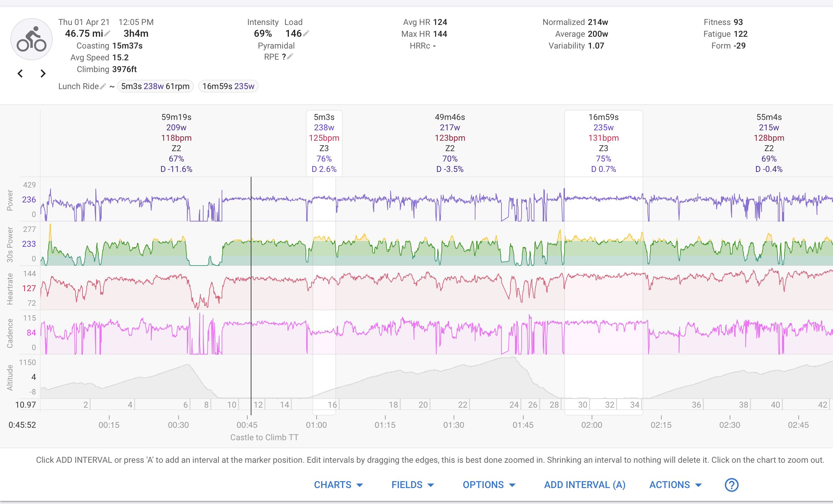Edit load pencil icon beside 146
This screenshot has width=833, height=504.
click(x=306, y=33)
